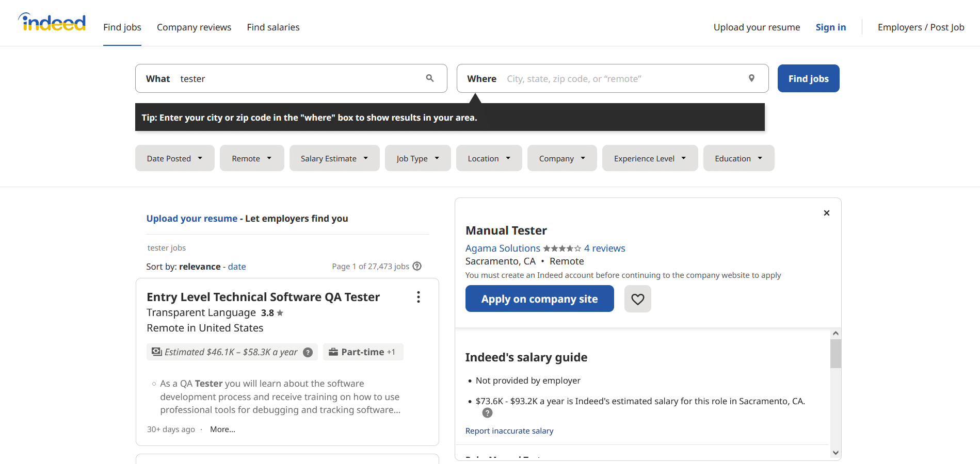The height and width of the screenshot is (464, 980).
Task: Open Company reviews page
Action: tap(194, 27)
